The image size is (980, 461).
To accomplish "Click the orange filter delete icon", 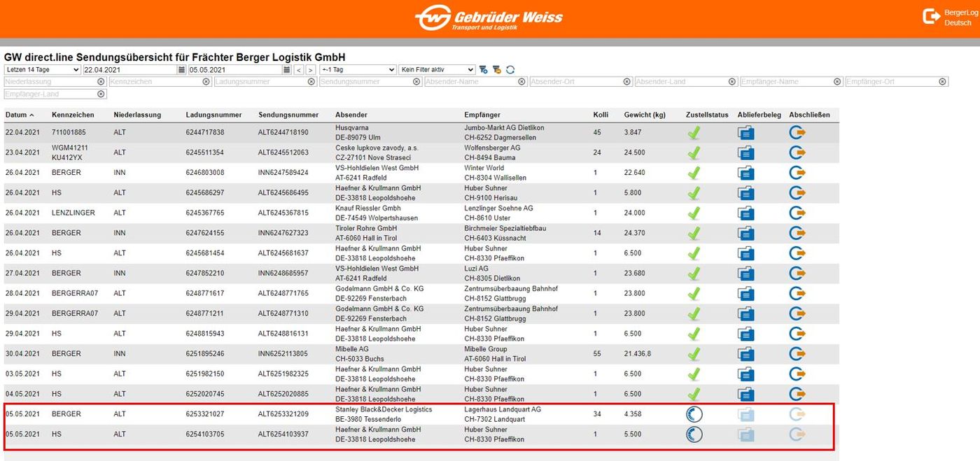I will pyautogui.click(x=497, y=70).
